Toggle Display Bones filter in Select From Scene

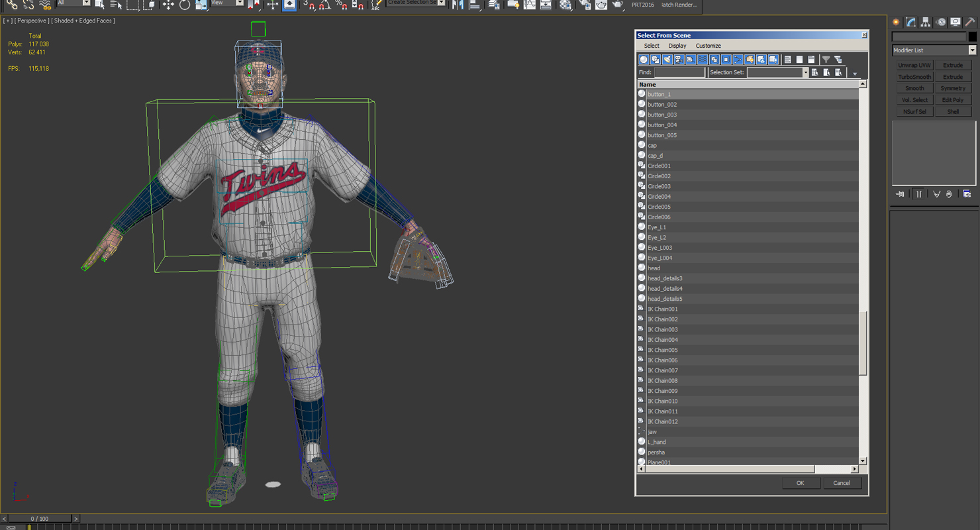[x=738, y=60]
